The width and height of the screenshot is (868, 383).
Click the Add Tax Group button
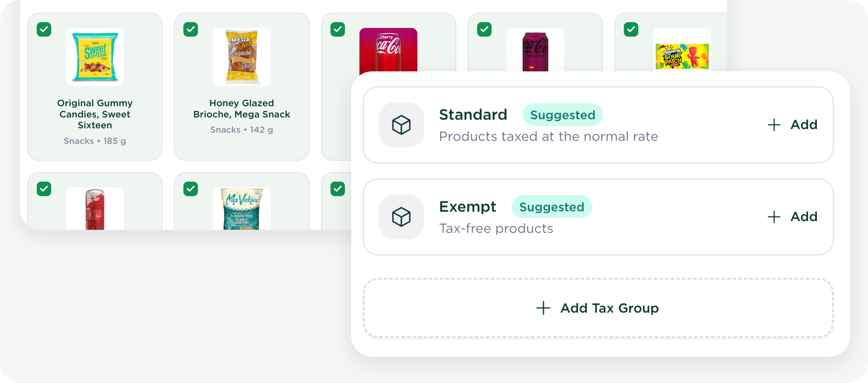coord(598,308)
